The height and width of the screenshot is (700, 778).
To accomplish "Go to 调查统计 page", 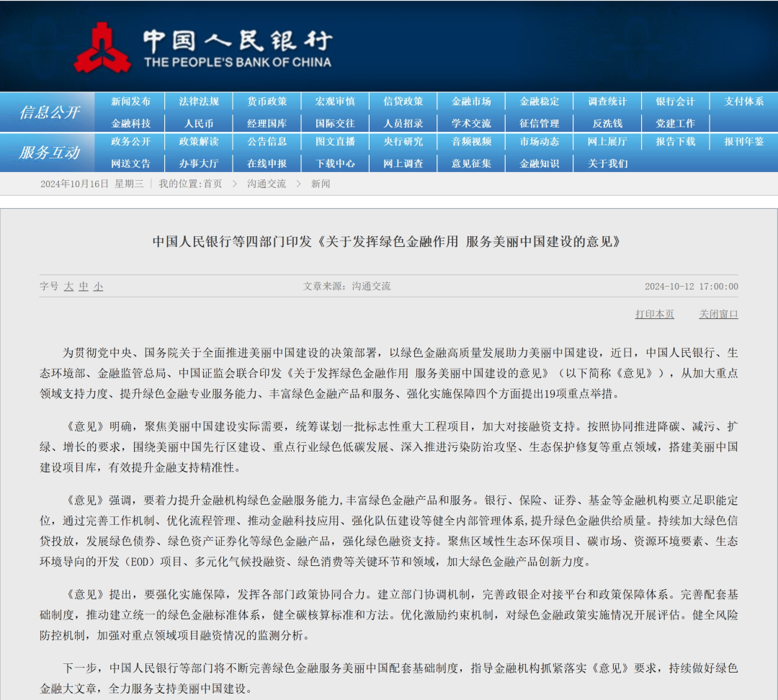I will pos(607,102).
